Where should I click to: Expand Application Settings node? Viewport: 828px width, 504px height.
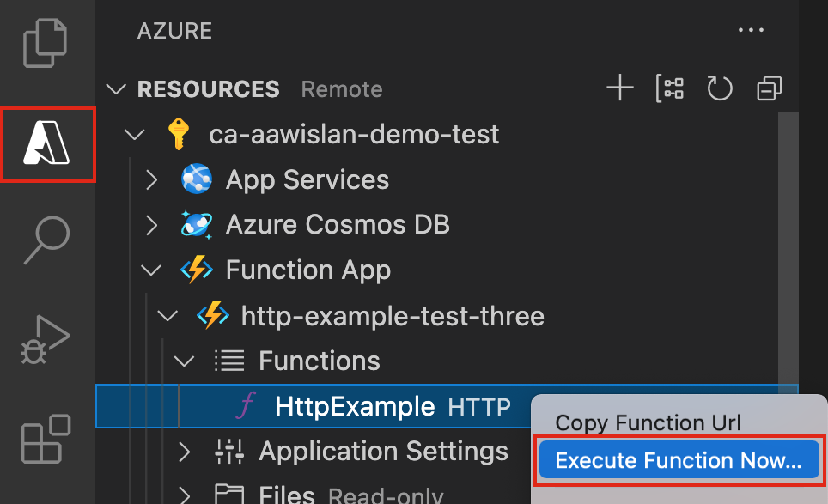coord(184,451)
